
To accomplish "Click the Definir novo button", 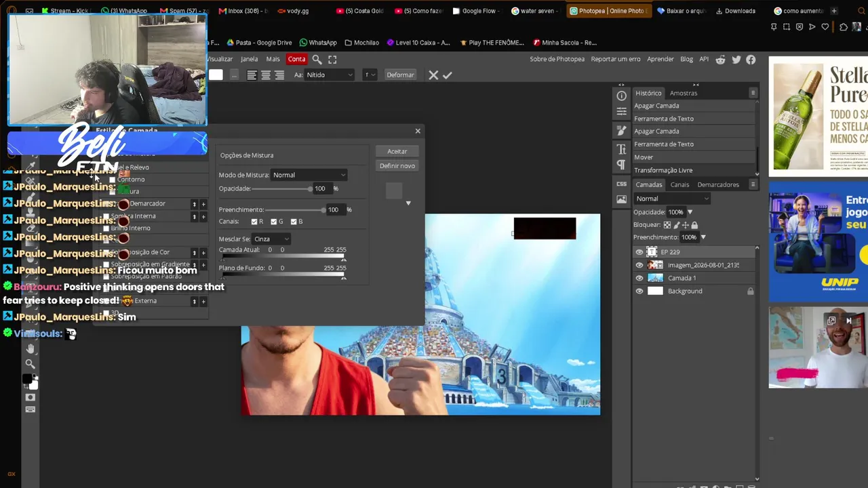I will 397,166.
